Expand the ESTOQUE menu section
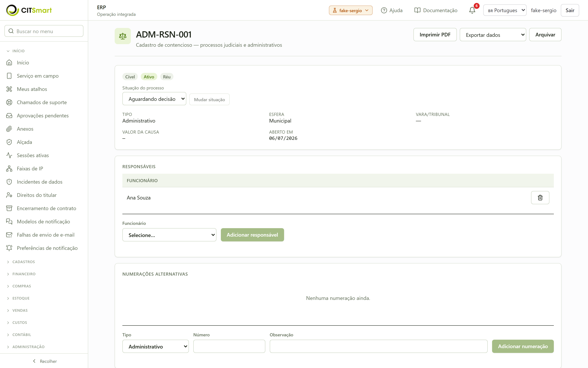 (18, 298)
